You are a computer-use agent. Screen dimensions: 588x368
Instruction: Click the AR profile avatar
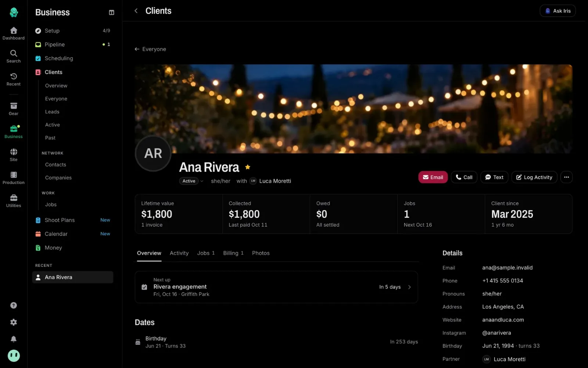(153, 153)
